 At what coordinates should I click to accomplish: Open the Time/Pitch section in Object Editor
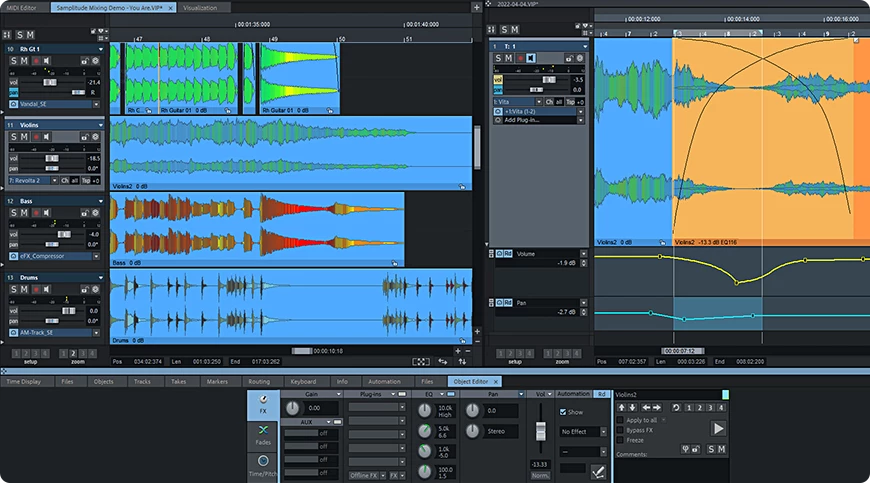pos(263,467)
